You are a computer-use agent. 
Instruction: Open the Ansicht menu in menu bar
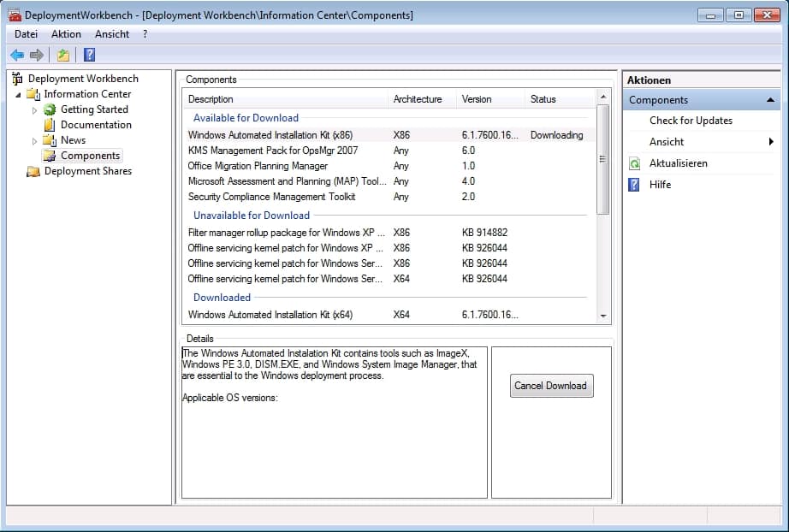coord(112,34)
